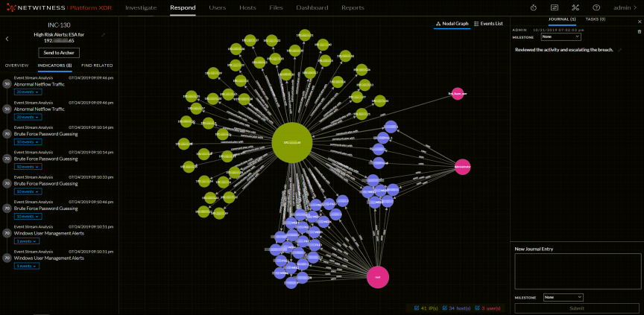Expand 10 events of 09:10:46 Brute Force alert
The width and height of the screenshot is (644, 315).
(x=28, y=217)
